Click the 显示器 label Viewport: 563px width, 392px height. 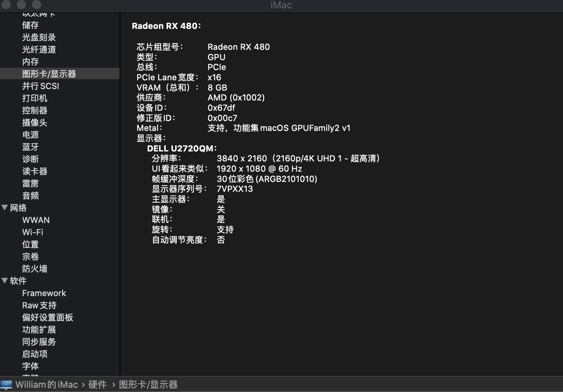[151, 138]
